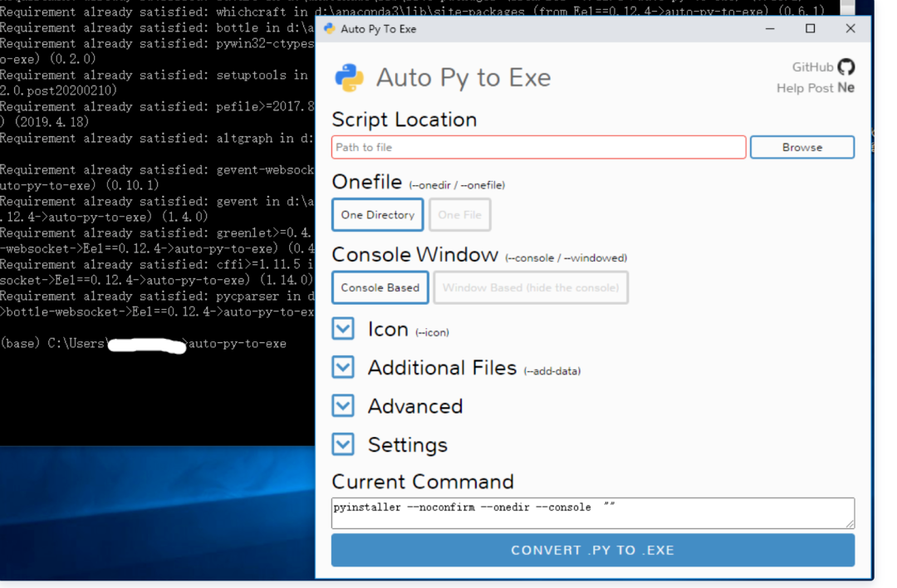This screenshot has height=588, width=897.
Task: Minimize the Auto Py To Exe window
Action: [770, 28]
